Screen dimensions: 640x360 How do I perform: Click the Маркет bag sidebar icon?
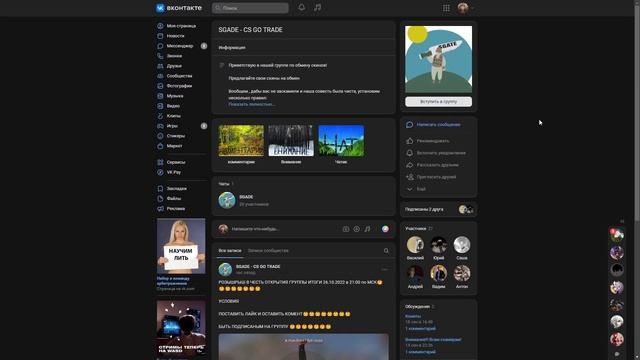coord(160,146)
